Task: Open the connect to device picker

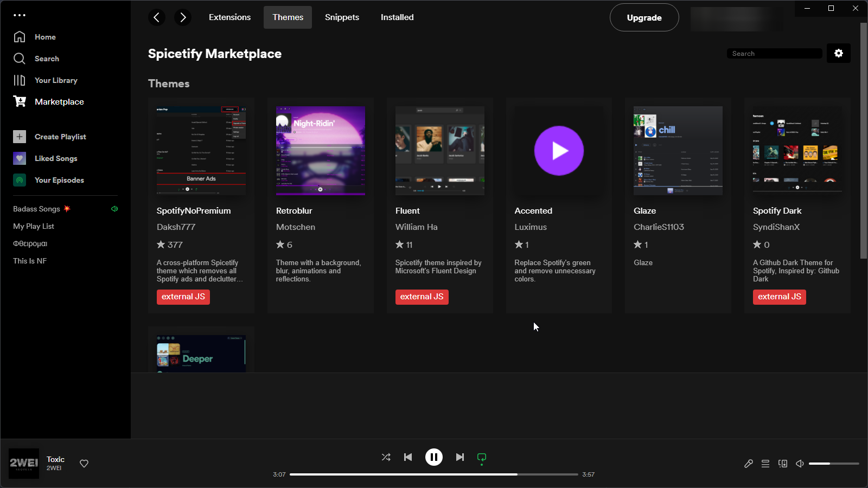Action: 783,464
